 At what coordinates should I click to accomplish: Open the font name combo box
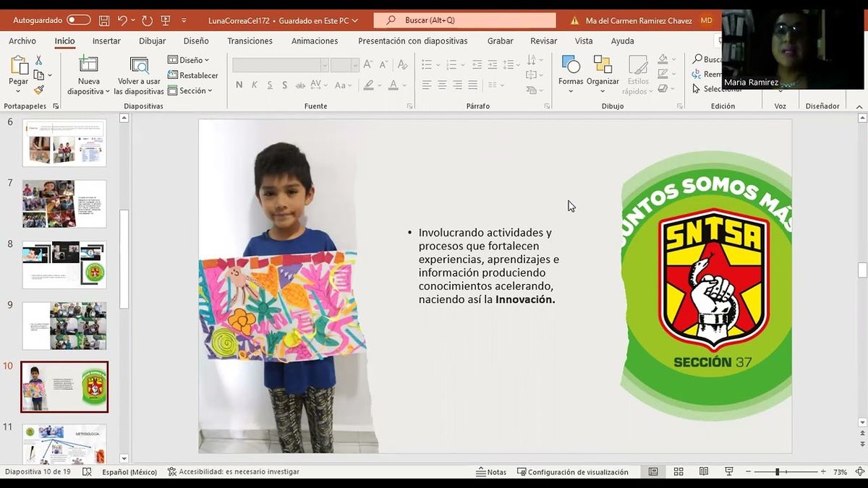coord(280,65)
